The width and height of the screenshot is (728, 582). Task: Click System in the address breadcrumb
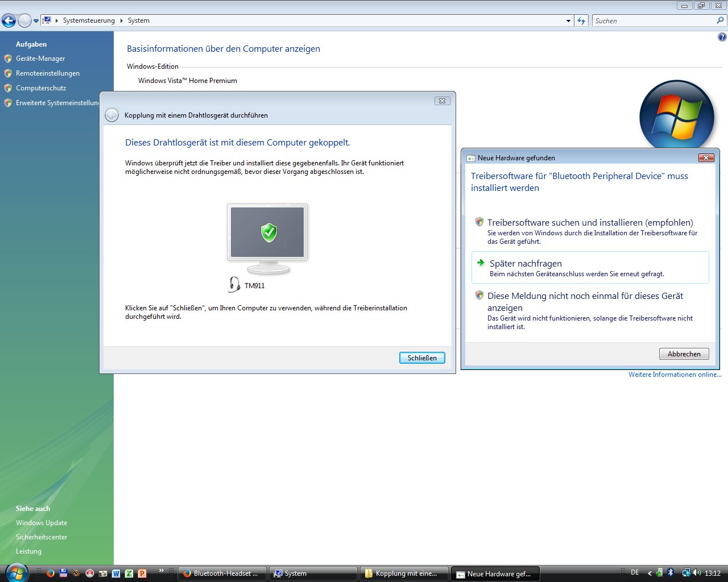pos(139,20)
